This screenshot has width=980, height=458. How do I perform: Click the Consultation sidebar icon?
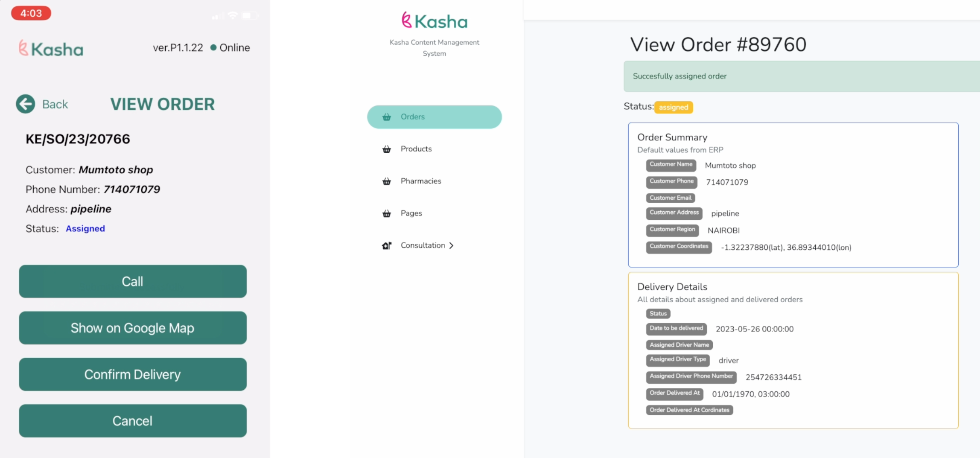[387, 245]
